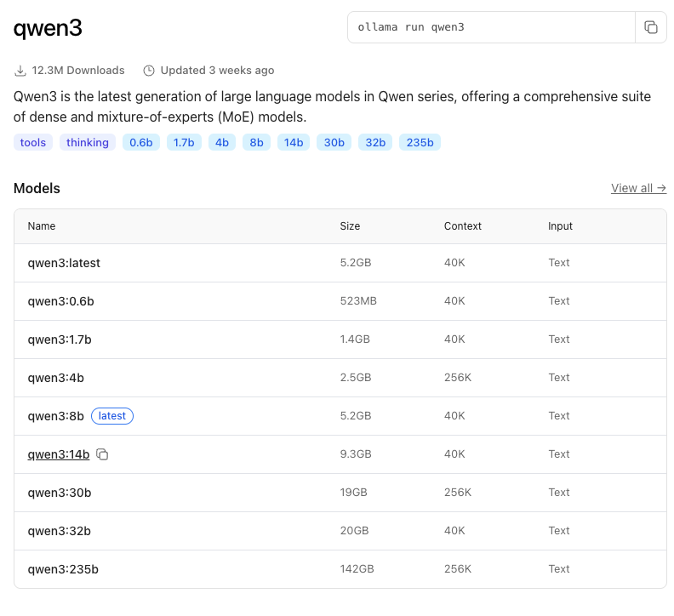Click the 235b size tag
The image size is (674, 616).
pos(420,142)
